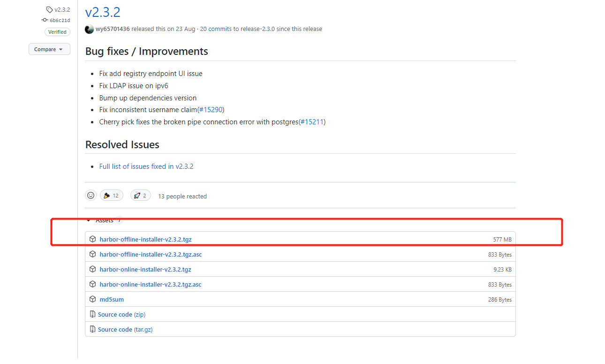
Task: Open the 20 commits link
Action: [x=216, y=29]
